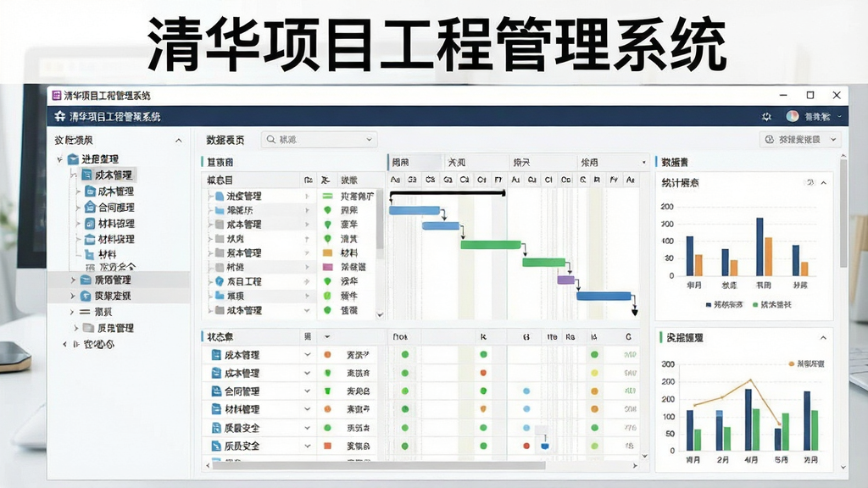Open the triangle dropdown in the status table header
Image resolution: width=868 pixels, height=488 pixels.
point(327,336)
